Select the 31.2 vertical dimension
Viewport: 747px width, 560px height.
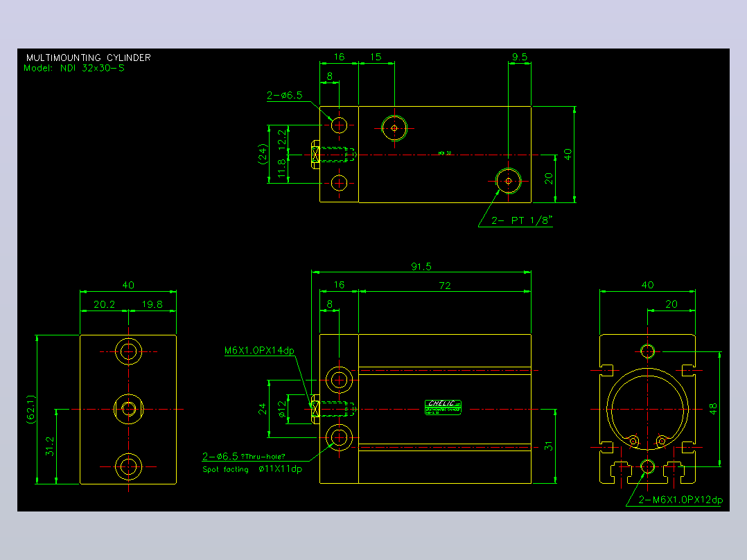click(x=50, y=446)
